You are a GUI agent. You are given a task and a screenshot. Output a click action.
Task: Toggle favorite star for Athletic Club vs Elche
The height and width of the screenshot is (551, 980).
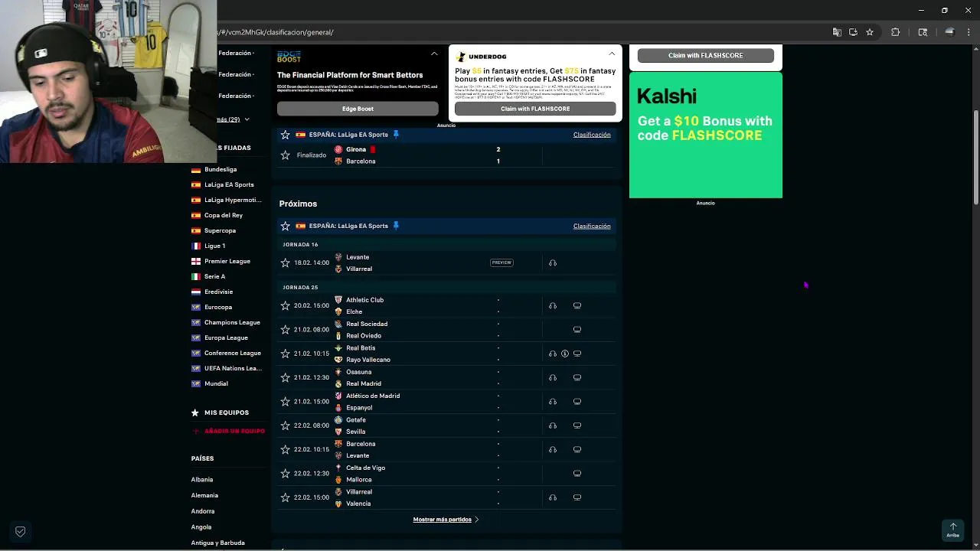tap(286, 305)
